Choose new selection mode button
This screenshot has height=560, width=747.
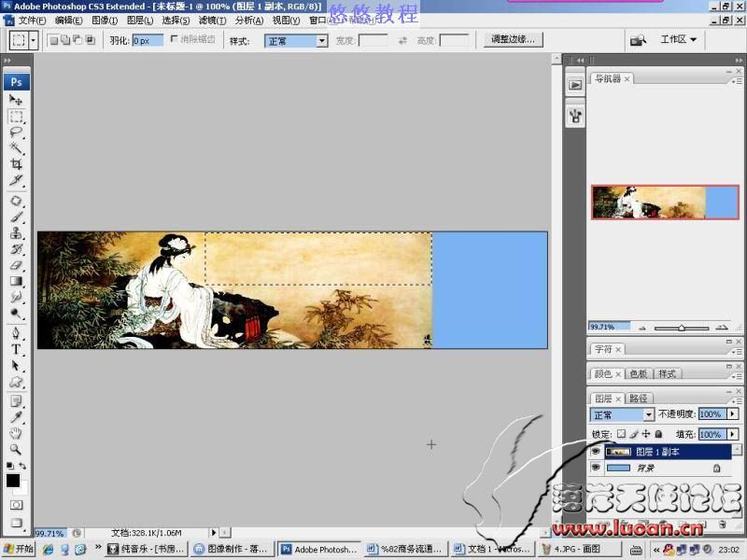click(x=54, y=40)
